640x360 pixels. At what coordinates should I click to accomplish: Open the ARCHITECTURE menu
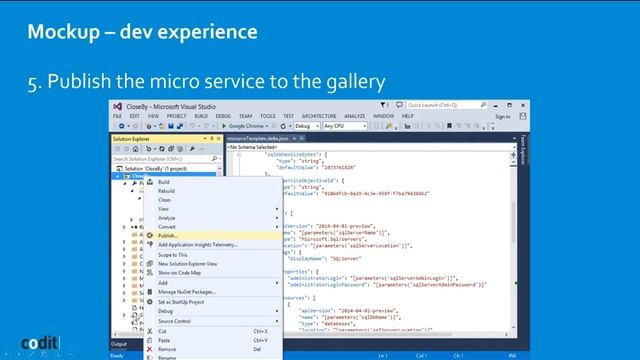[319, 116]
